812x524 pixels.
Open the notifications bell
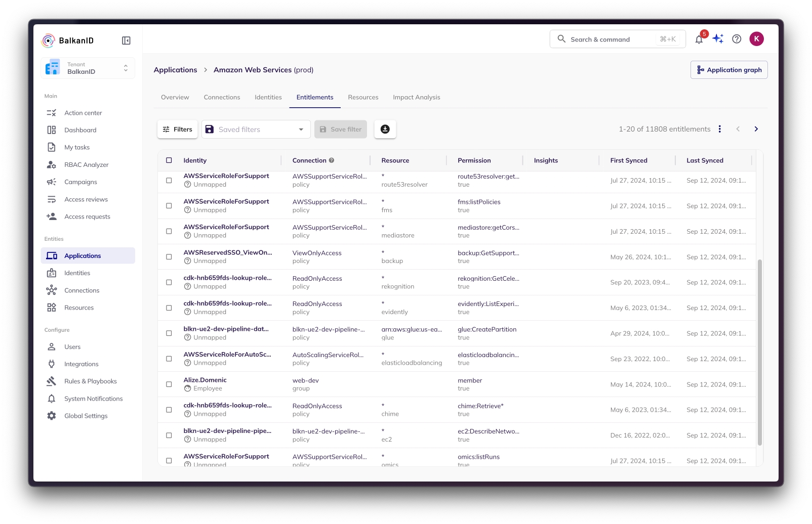(x=699, y=39)
